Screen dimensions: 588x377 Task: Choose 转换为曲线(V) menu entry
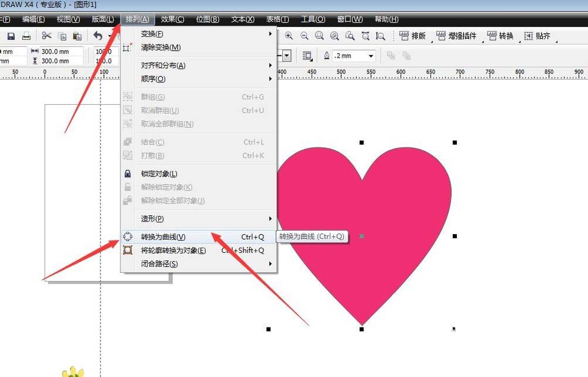click(199, 236)
